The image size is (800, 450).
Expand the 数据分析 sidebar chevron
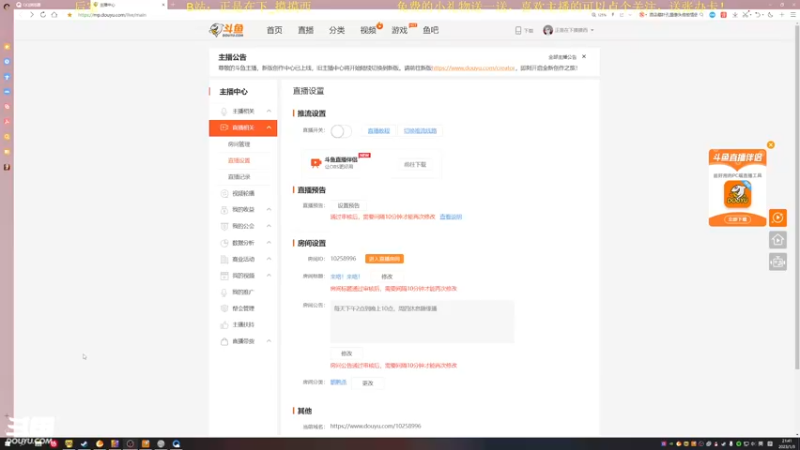269,243
